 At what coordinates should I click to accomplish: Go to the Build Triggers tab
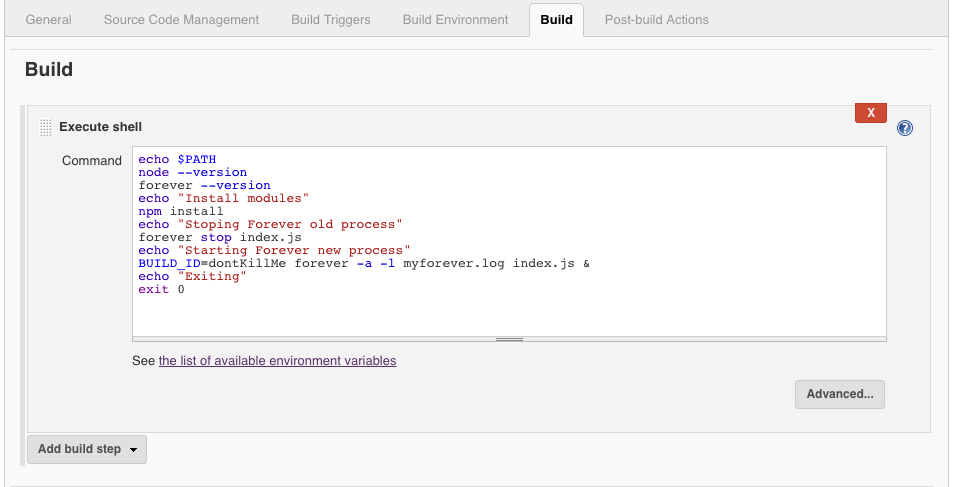pos(330,20)
